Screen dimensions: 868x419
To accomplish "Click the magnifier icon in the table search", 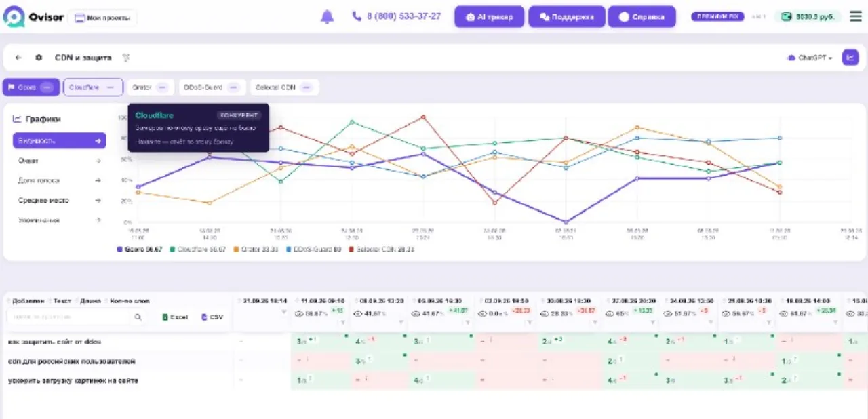I will 138,317.
